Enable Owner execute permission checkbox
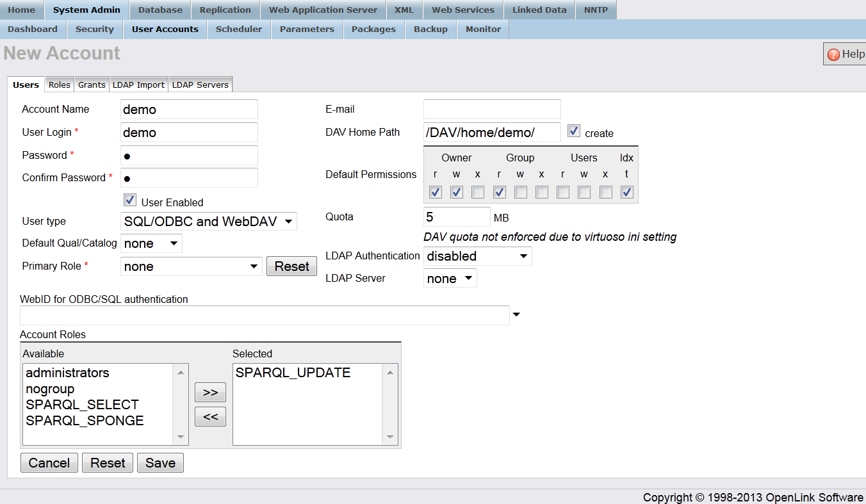Screen dimensions: 866x504 coord(478,192)
